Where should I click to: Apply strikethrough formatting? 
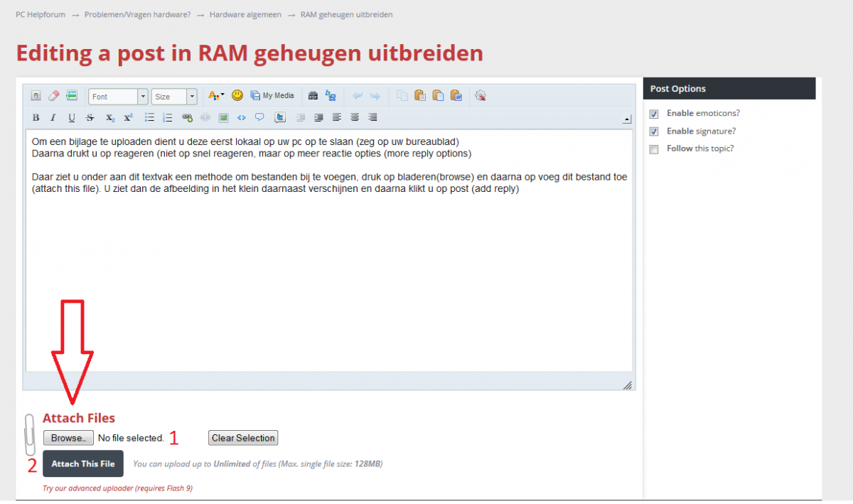(90, 117)
